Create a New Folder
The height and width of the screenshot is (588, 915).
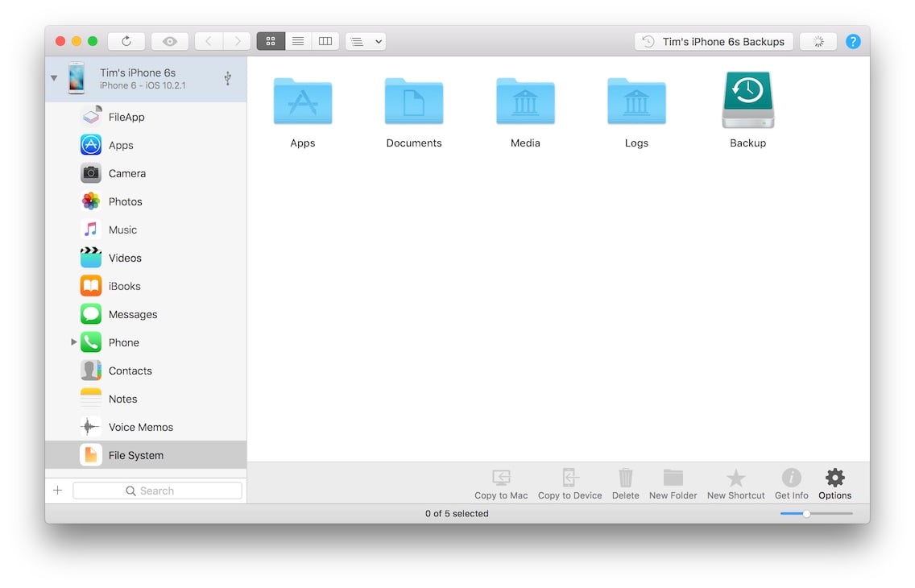[673, 484]
